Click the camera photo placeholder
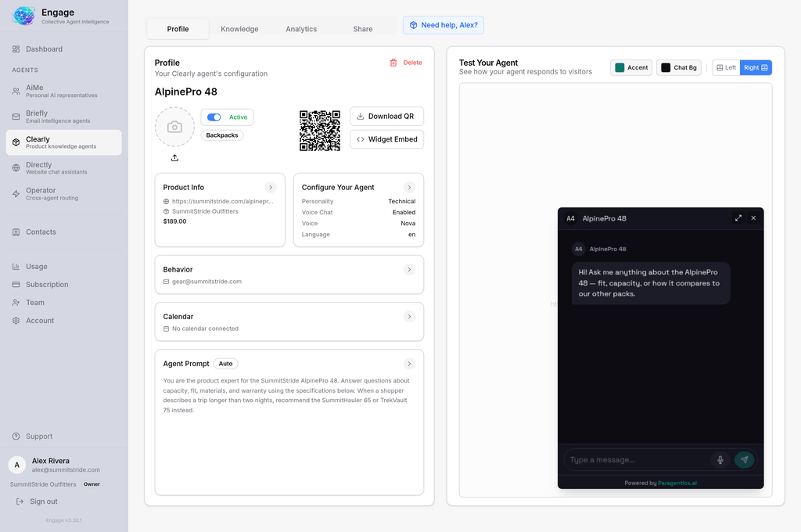Screen dimensions: 801x532 click(x=174, y=127)
